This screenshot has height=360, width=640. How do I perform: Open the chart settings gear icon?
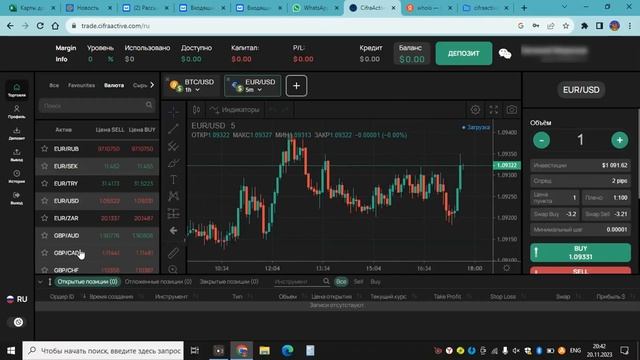pyautogui.click(x=475, y=109)
